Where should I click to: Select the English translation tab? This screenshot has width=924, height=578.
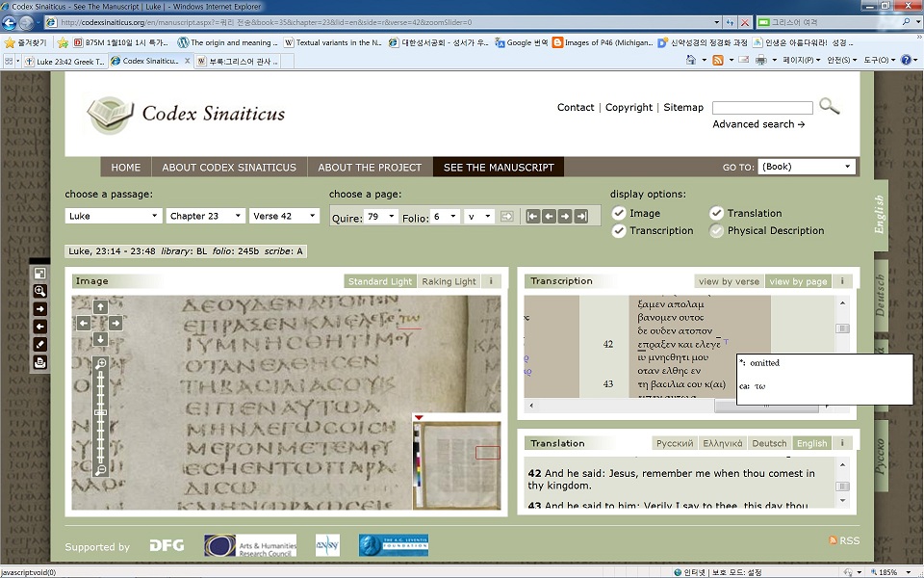pos(811,443)
